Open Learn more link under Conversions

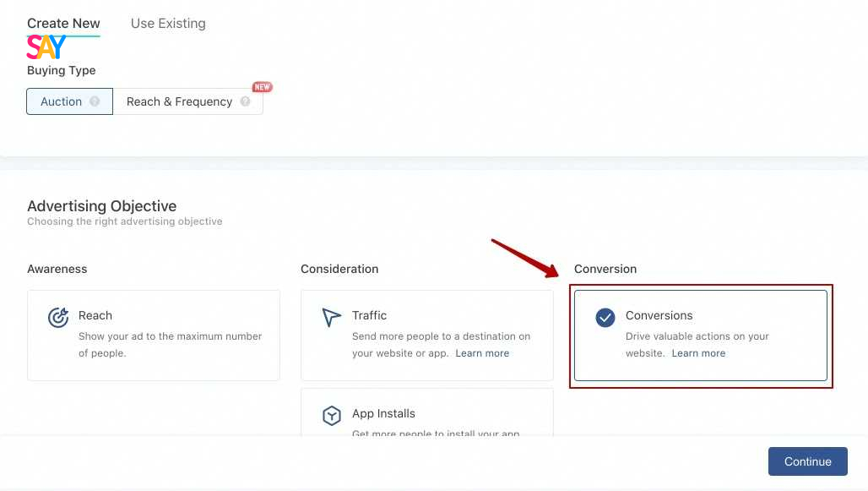pos(698,353)
